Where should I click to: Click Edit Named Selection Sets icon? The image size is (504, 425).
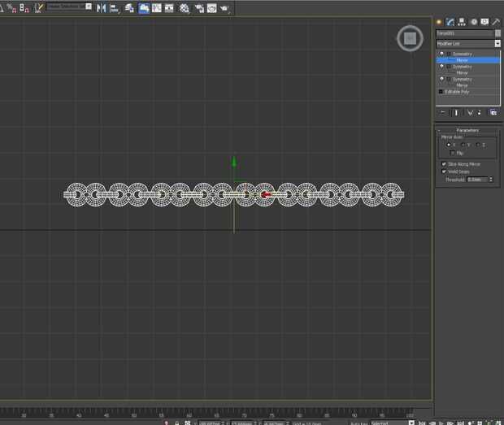click(x=38, y=8)
